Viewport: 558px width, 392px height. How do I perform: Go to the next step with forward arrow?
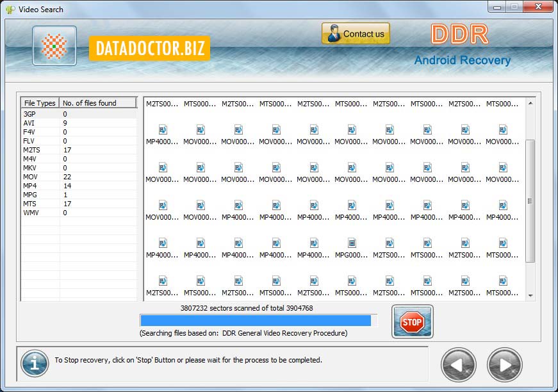pyautogui.click(x=504, y=364)
